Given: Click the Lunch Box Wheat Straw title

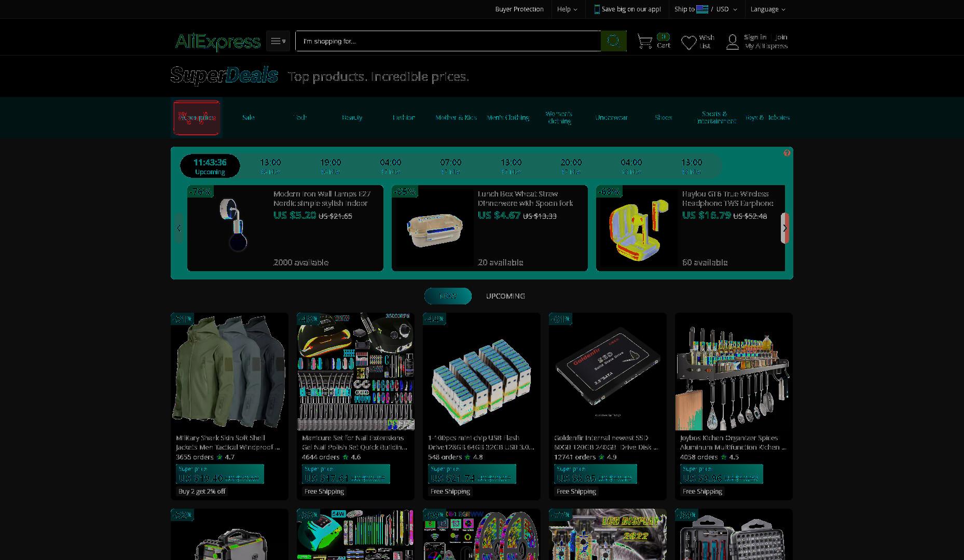Looking at the screenshot, I should point(525,199).
